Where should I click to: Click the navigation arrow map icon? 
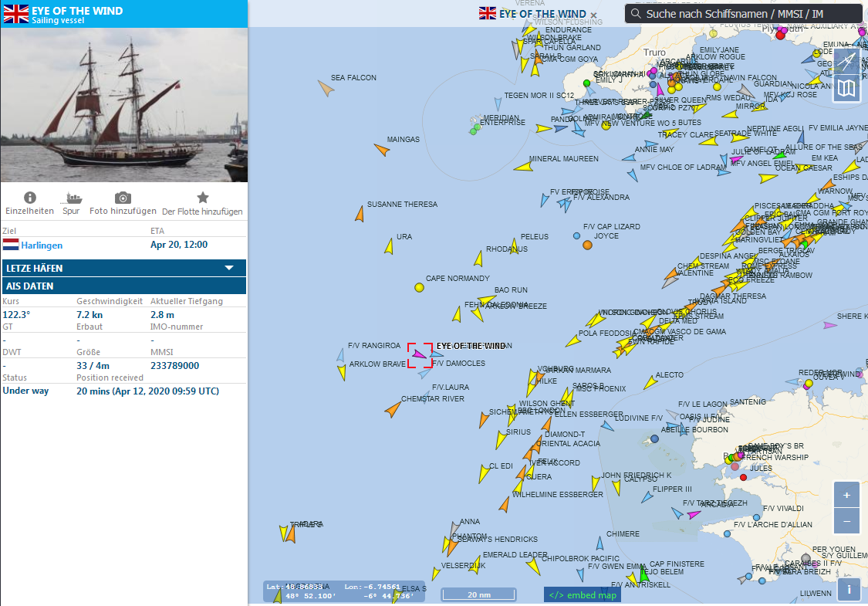point(846,61)
